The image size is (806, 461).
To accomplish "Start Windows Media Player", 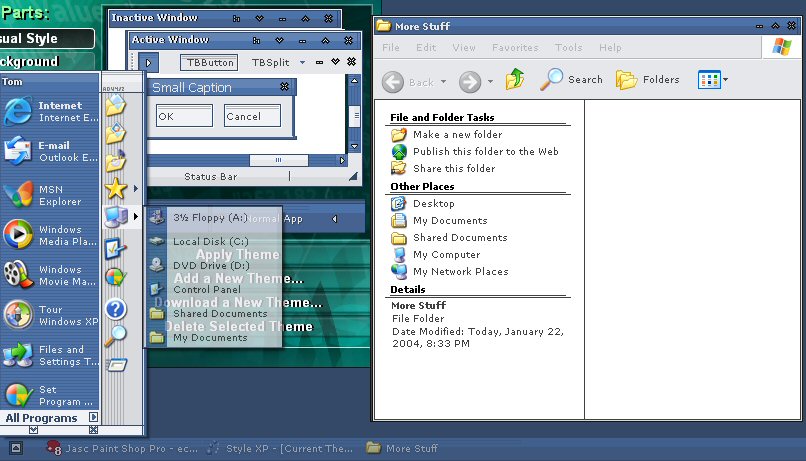I will 50,235.
